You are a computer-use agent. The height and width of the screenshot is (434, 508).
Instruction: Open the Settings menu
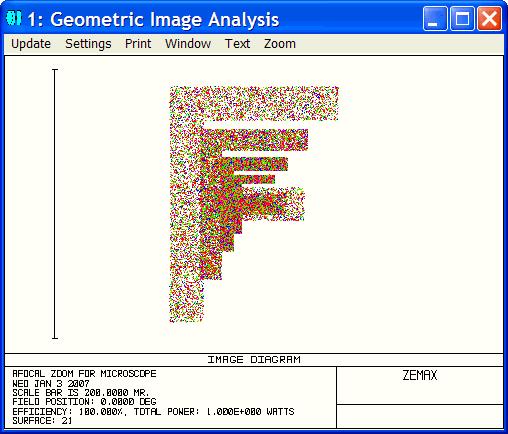(88, 44)
